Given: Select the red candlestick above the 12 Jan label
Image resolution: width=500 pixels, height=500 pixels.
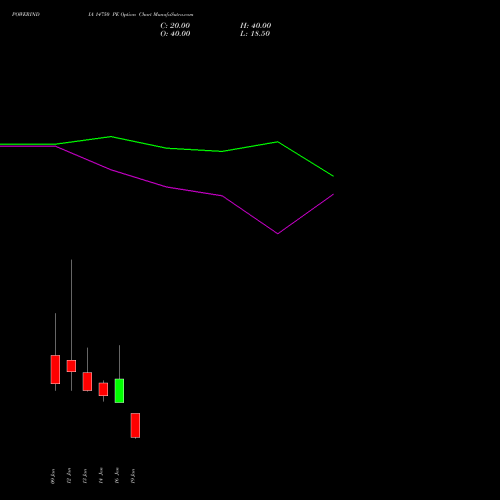Looking at the screenshot, I should pos(71,366).
